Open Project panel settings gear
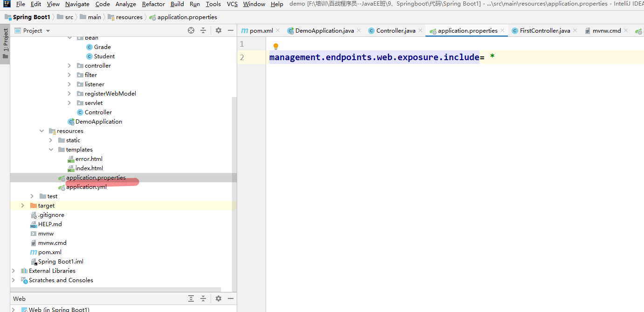The width and height of the screenshot is (644, 312). [219, 30]
